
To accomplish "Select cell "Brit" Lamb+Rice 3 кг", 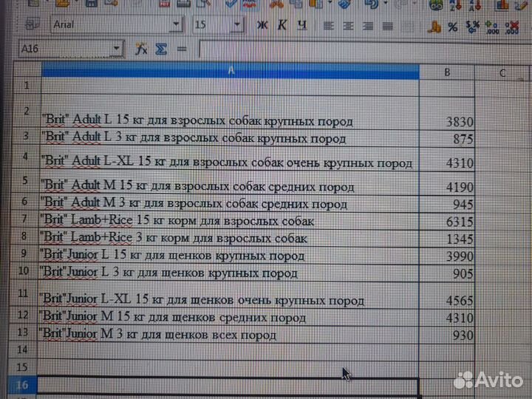I will tap(228, 238).
